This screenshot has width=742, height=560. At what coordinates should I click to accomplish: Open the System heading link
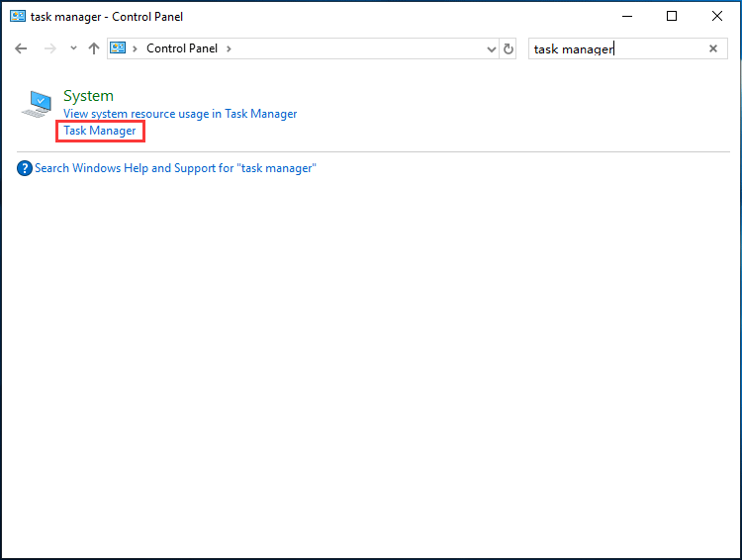pyautogui.click(x=88, y=96)
